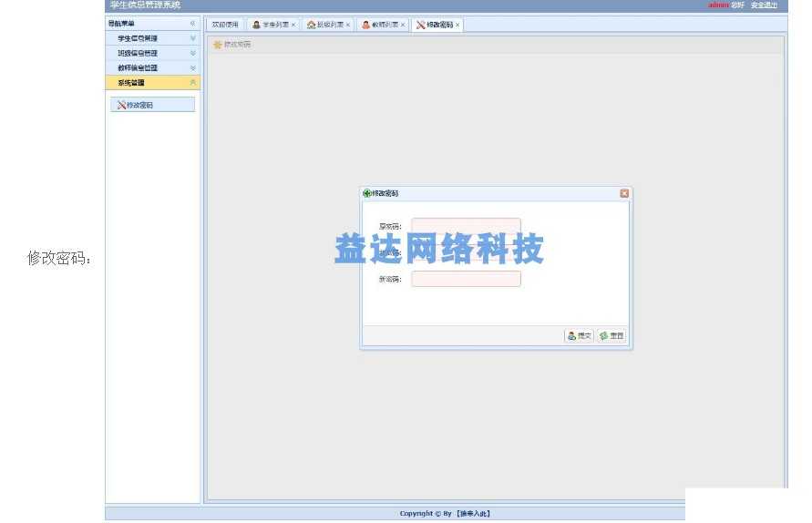Click the 修改密码 dialog title text

385,193
